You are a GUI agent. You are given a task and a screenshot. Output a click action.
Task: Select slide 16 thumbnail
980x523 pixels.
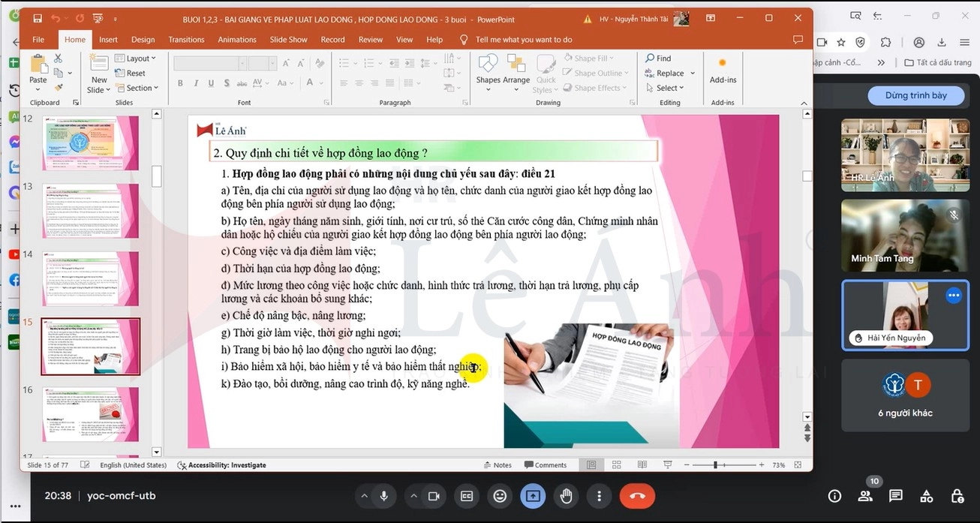(90, 414)
